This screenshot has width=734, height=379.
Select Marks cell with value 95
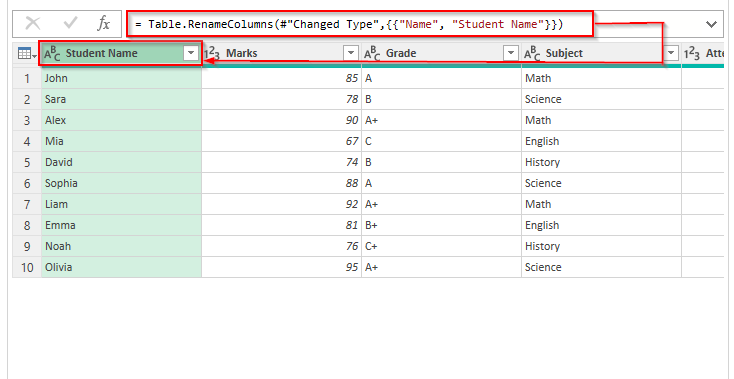tap(281, 267)
